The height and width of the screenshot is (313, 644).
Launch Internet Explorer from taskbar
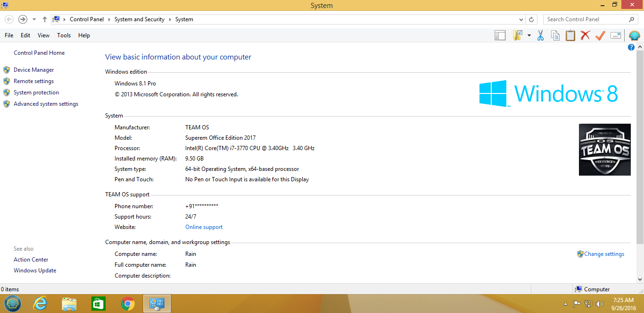click(x=41, y=304)
